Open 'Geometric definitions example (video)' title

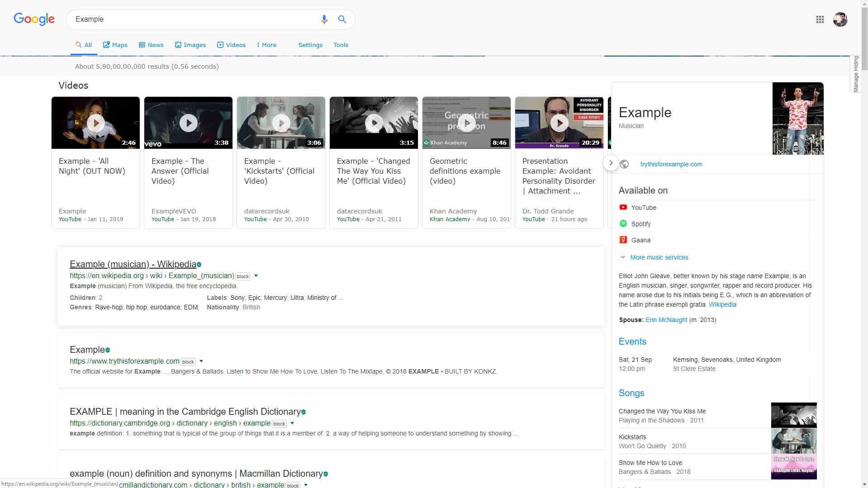click(465, 171)
